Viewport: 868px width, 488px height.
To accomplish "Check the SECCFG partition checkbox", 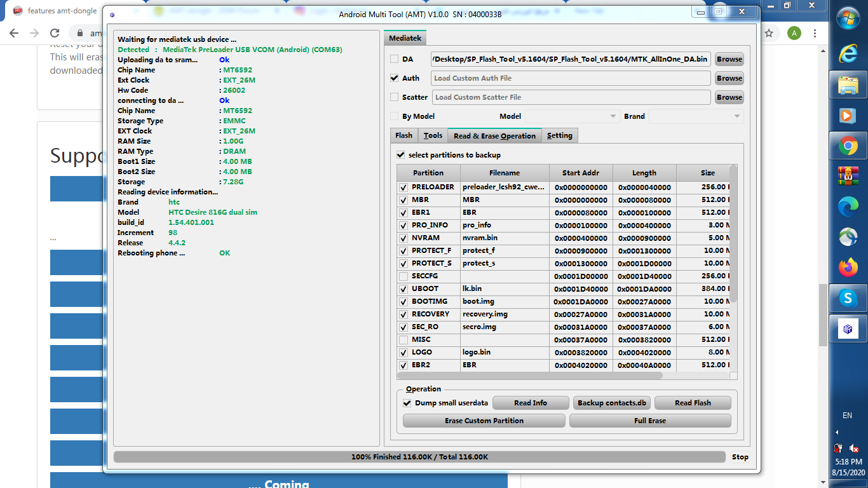I will 403,276.
